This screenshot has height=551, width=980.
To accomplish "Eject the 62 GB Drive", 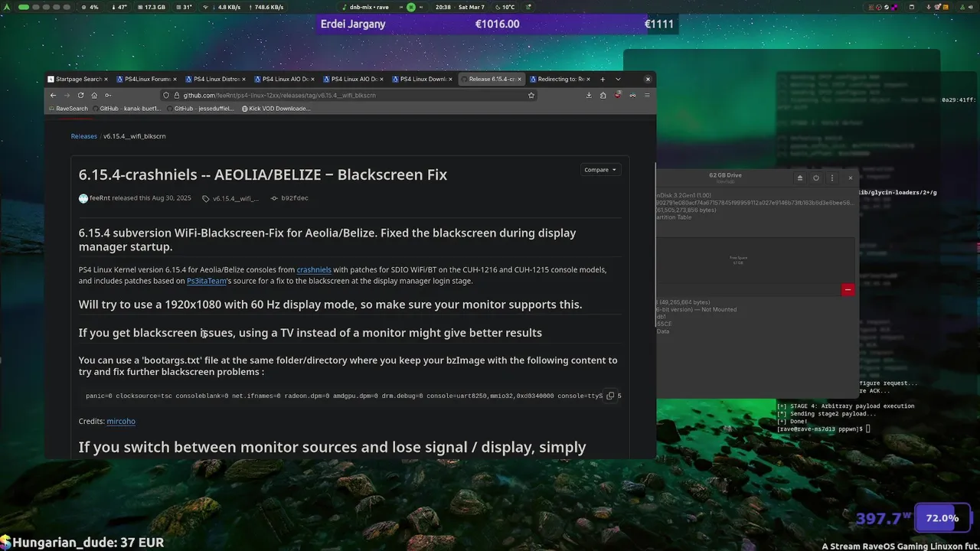I will 800,178.
